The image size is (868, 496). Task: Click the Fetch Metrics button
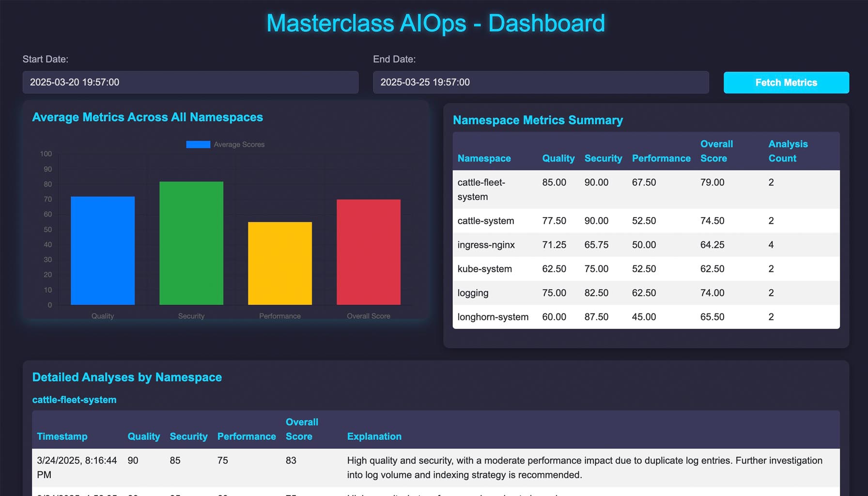point(786,82)
